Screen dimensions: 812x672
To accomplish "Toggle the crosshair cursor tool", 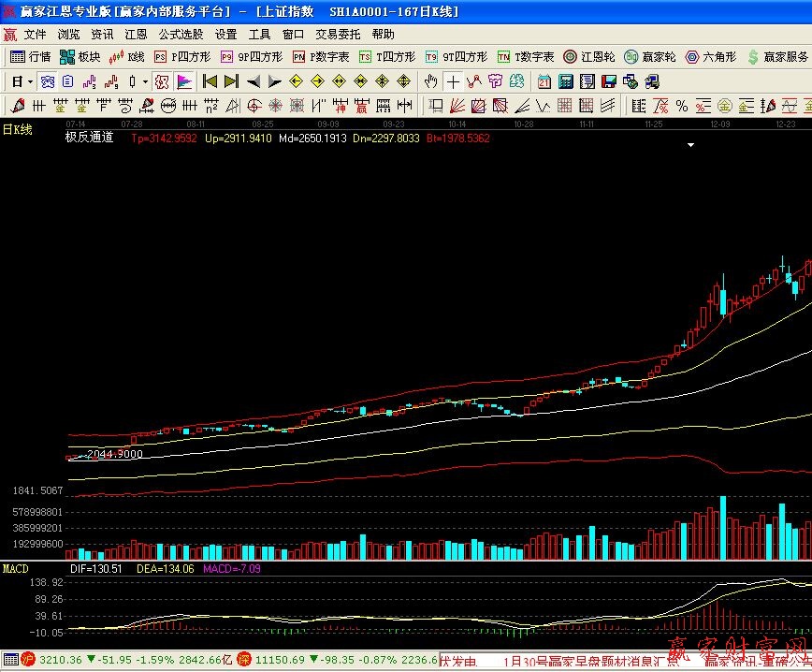I will (454, 81).
